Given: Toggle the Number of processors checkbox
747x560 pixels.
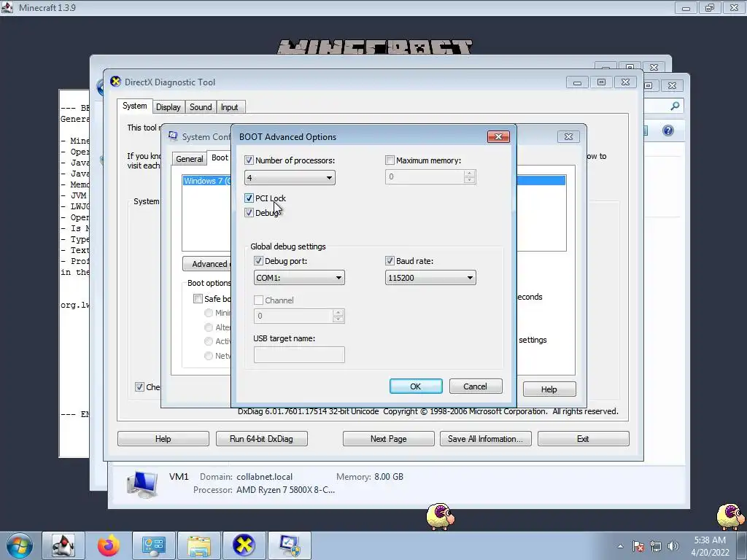Looking at the screenshot, I should click(249, 160).
